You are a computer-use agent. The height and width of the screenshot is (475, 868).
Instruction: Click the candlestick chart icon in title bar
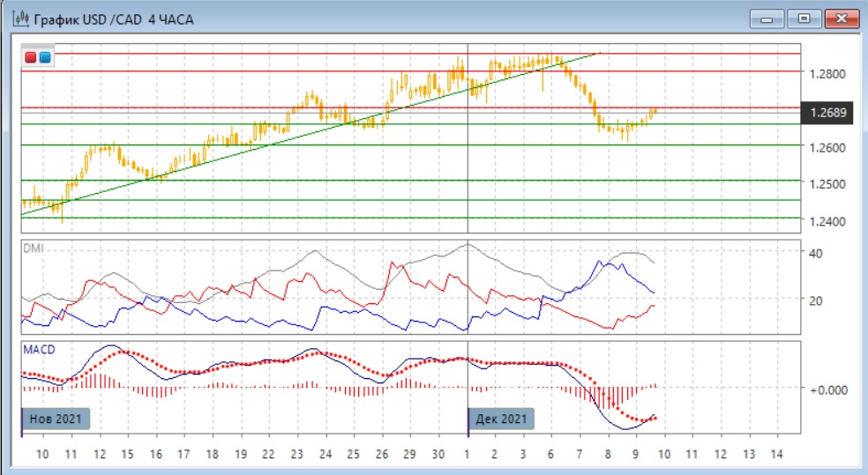point(17,19)
